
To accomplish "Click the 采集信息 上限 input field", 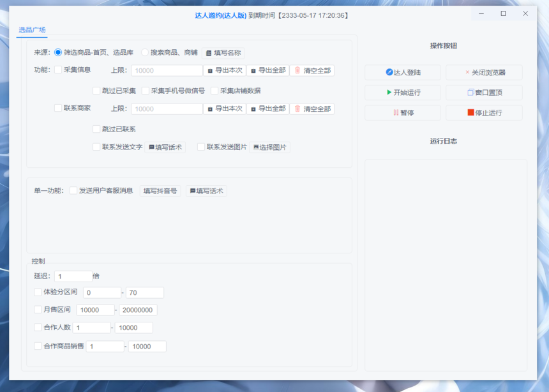I will (x=167, y=70).
